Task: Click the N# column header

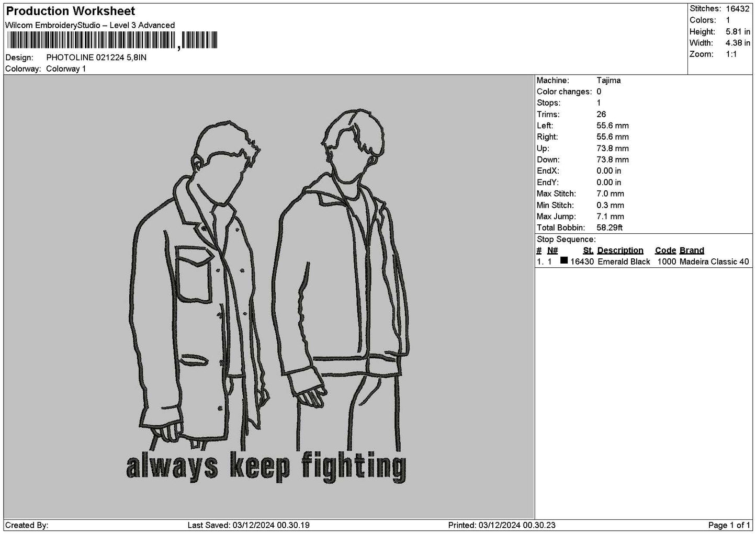Action: point(552,251)
